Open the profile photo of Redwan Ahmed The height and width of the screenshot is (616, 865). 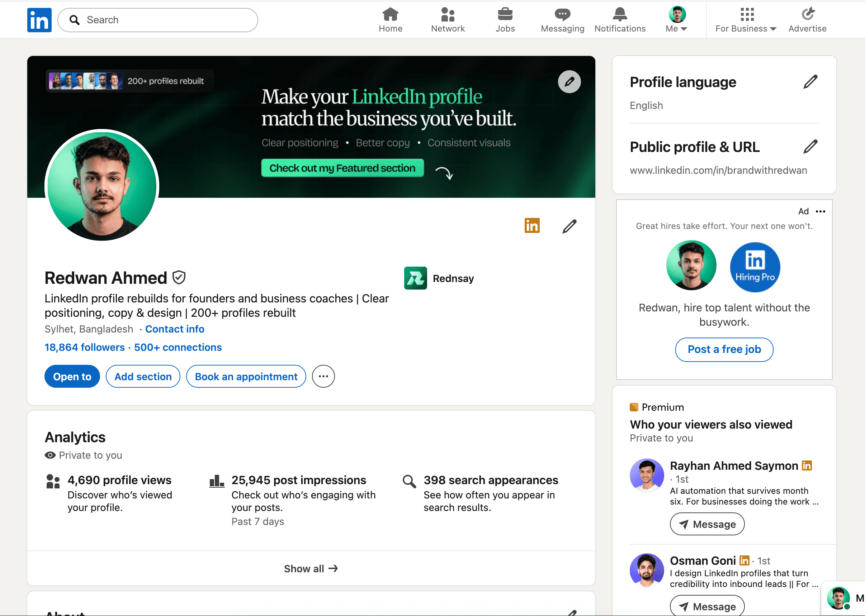102,186
